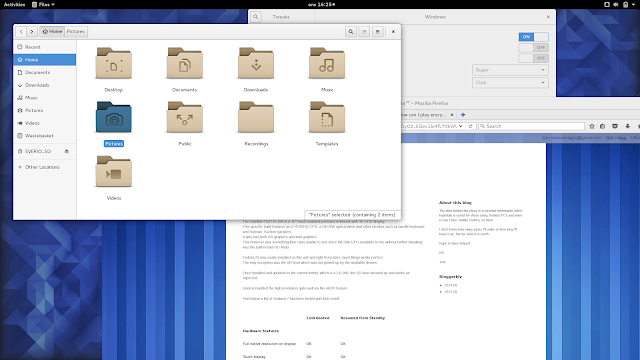Open the 2014 blog archive link
This screenshot has width=640, height=360.
(448, 285)
